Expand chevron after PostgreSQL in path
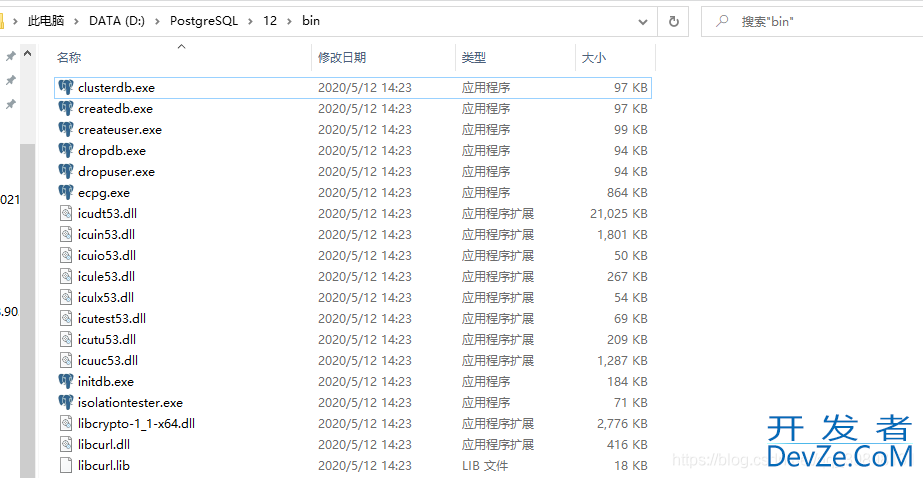 pos(251,21)
